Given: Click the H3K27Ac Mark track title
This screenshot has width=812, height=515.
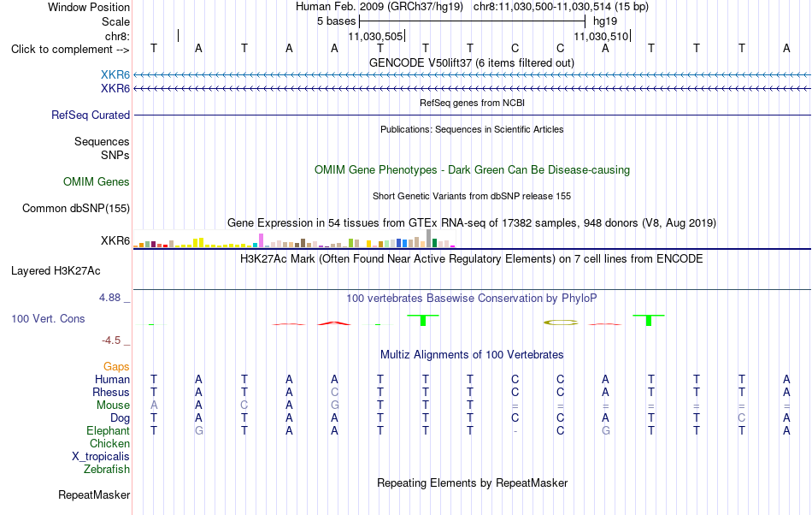Looking at the screenshot, I should coord(472,258).
